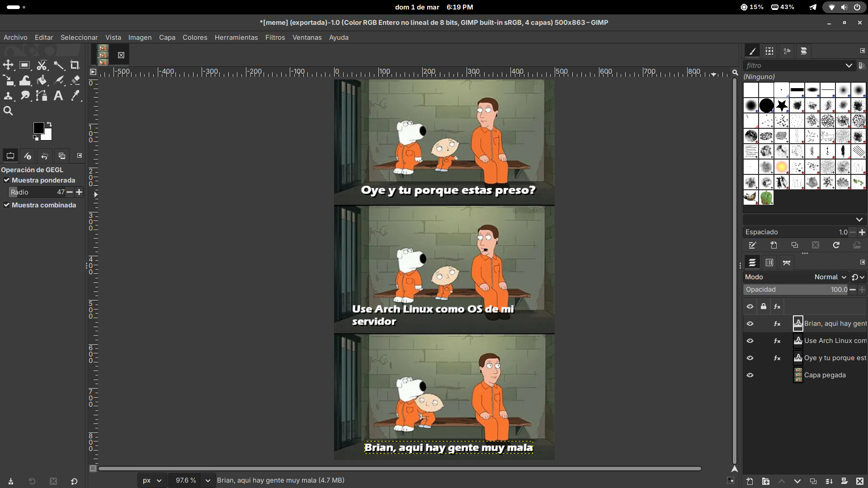Screen dimensions: 868x488
Task: Select the Zoom magnifier tool
Action: [8, 111]
